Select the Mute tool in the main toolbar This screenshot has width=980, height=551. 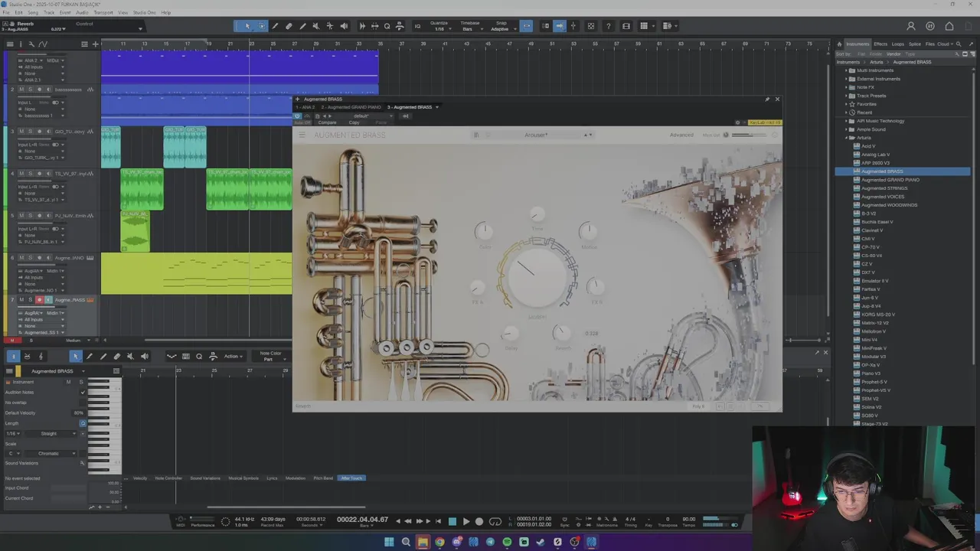[x=316, y=26]
